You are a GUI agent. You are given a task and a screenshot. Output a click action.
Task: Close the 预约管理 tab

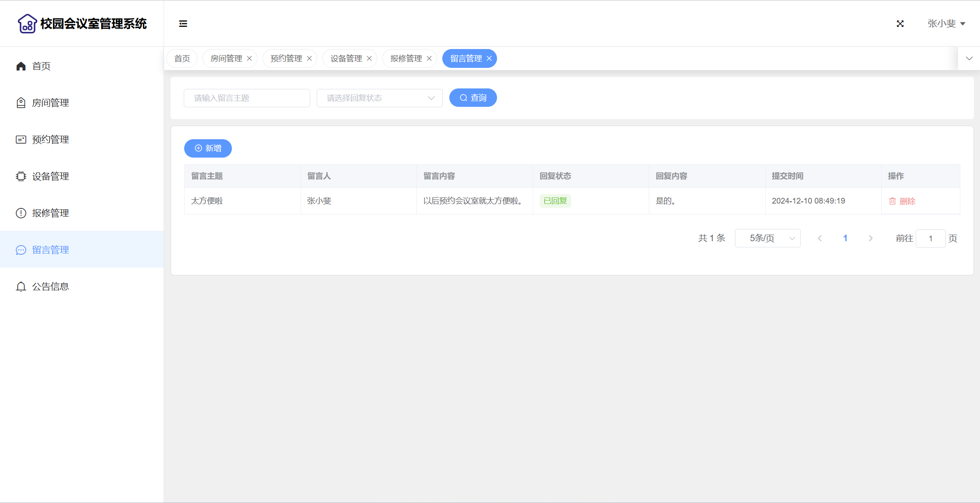coord(309,59)
